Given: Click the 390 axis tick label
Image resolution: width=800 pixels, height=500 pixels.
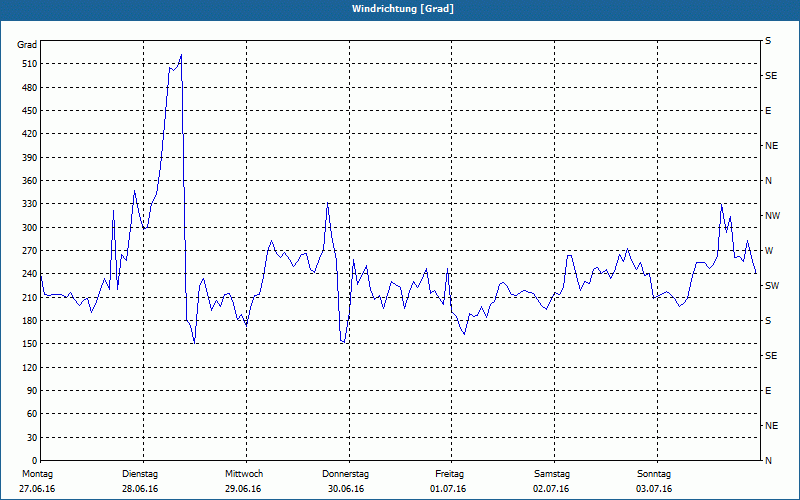Looking at the screenshot, I should (x=30, y=158).
